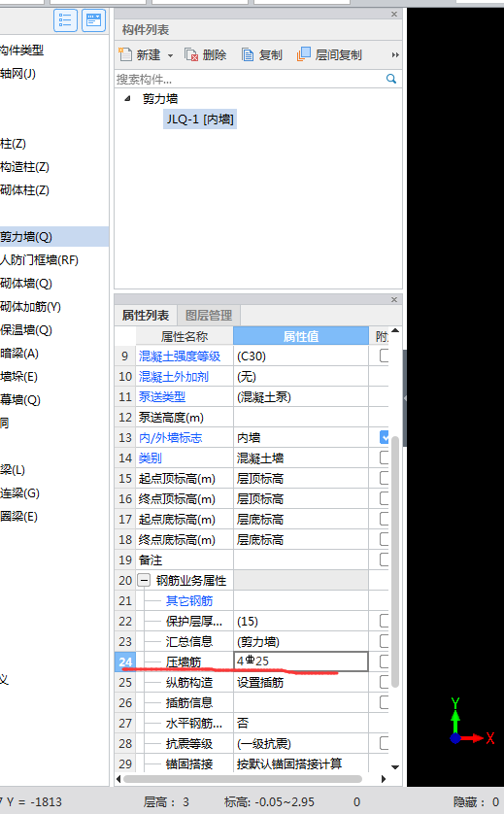This screenshot has height=814, width=504.
Task: Toggle checkbox for 起点底标高 row
Action: tap(385, 519)
